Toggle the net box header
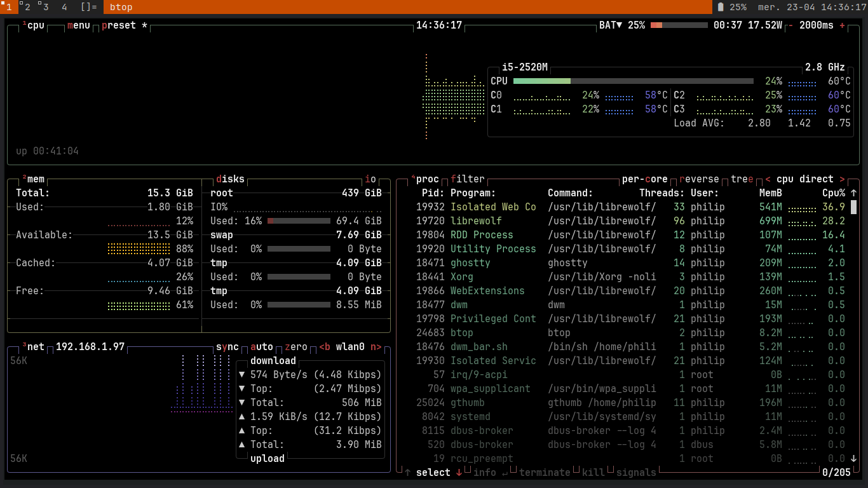 [34, 347]
